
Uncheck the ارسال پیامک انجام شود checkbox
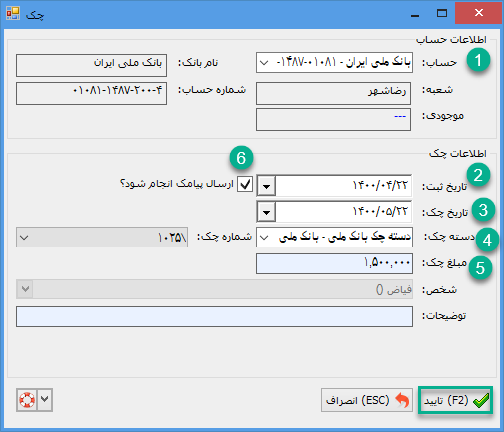(245, 184)
